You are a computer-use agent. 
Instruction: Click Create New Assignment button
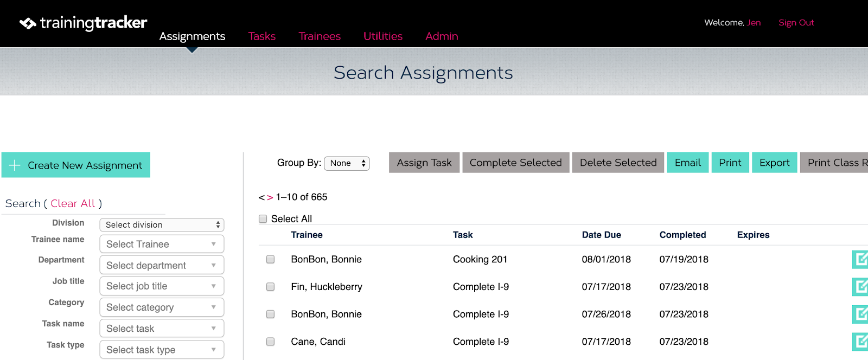click(x=76, y=165)
